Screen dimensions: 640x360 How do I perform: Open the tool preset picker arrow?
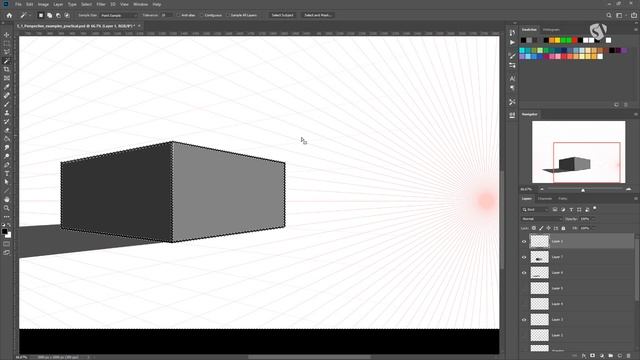[x=29, y=15]
